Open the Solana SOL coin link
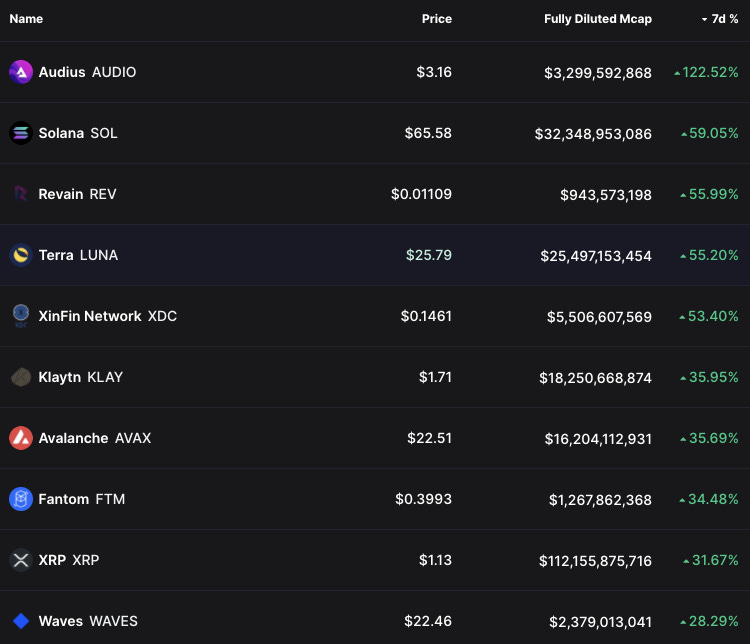This screenshot has width=750, height=644. [78, 133]
